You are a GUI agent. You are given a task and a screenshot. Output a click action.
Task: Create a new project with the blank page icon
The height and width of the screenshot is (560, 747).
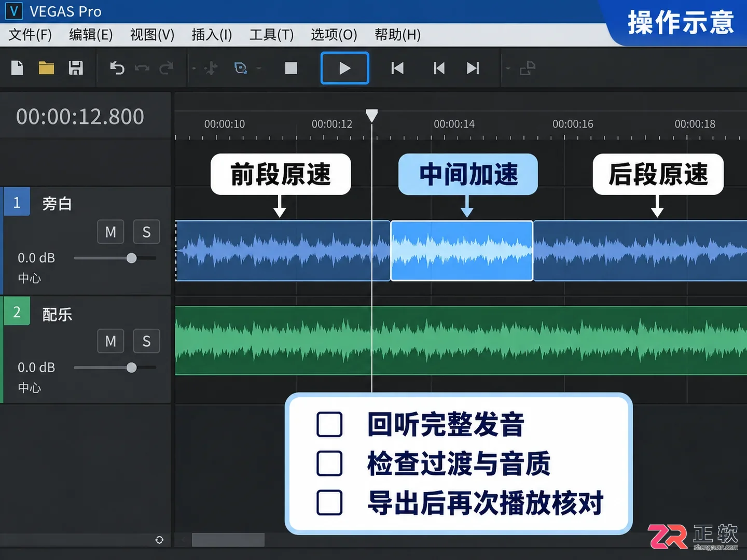[x=17, y=68]
